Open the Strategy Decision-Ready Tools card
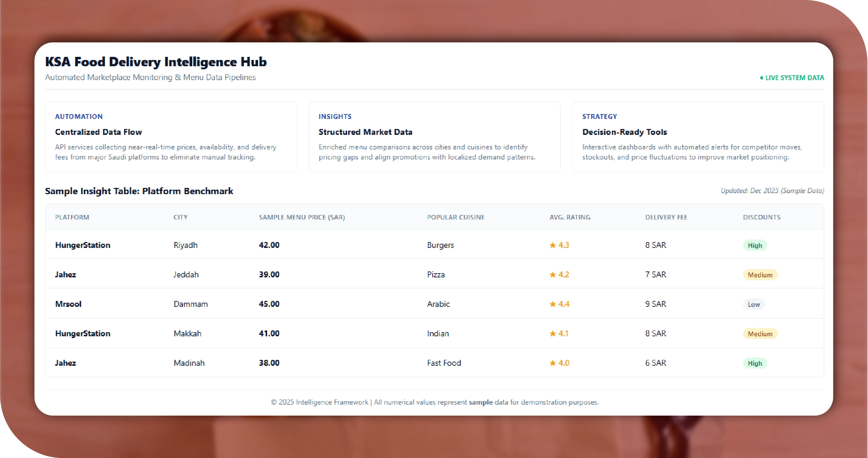Viewport: 868px width, 458px height. pos(698,137)
